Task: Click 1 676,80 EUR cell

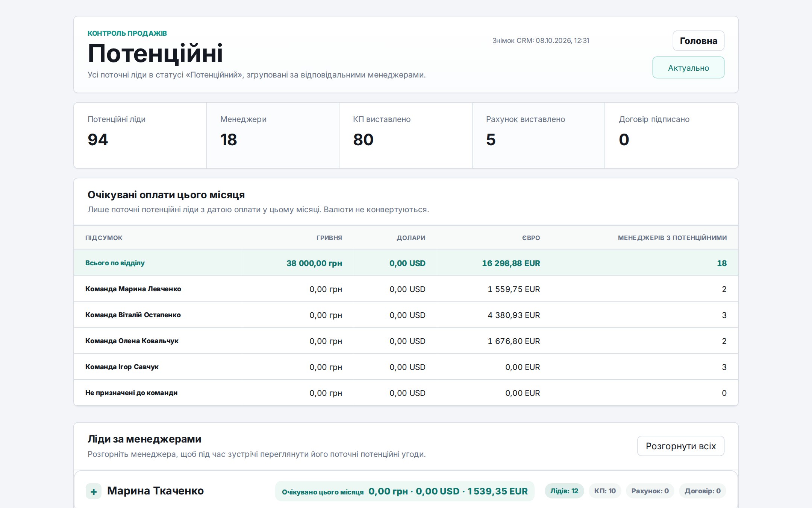Action: click(x=514, y=341)
